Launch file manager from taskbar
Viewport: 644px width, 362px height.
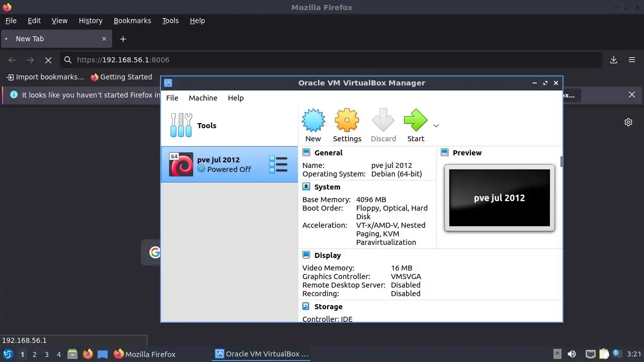click(72, 354)
